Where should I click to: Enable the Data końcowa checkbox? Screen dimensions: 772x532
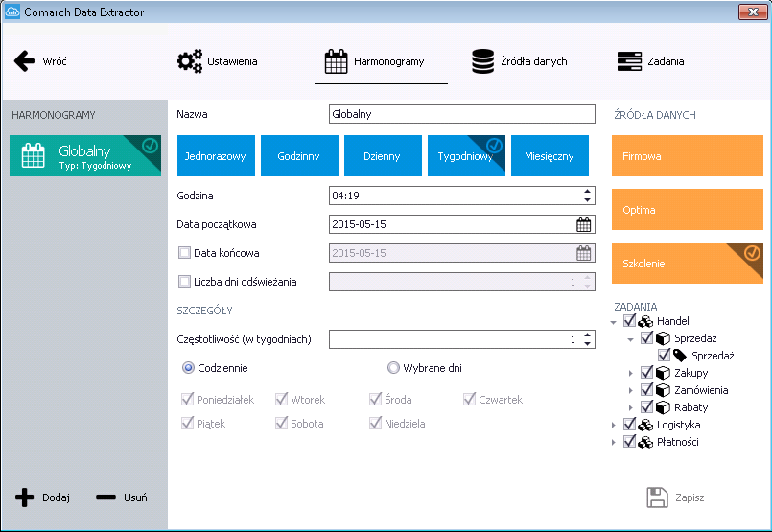click(x=185, y=253)
